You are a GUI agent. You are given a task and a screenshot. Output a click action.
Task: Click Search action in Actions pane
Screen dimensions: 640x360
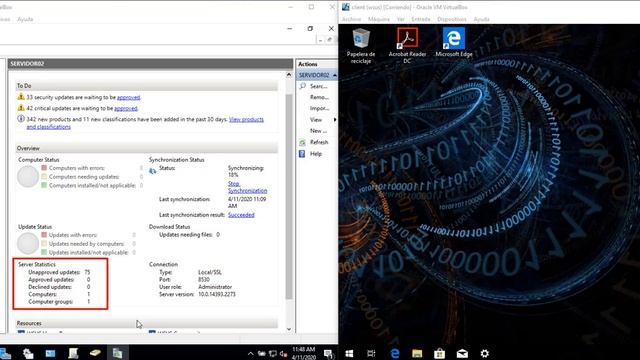pos(318,86)
